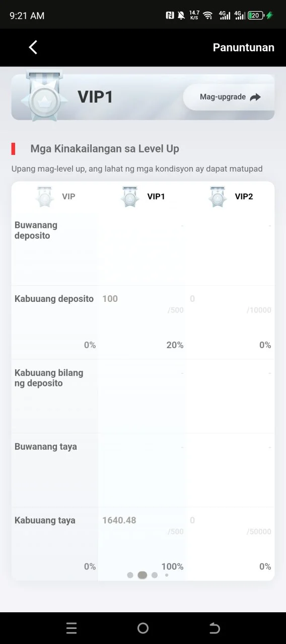The height and width of the screenshot is (644, 286).
Task: Tap the Kabuuang taya 1640.48 value
Action: pyautogui.click(x=119, y=520)
